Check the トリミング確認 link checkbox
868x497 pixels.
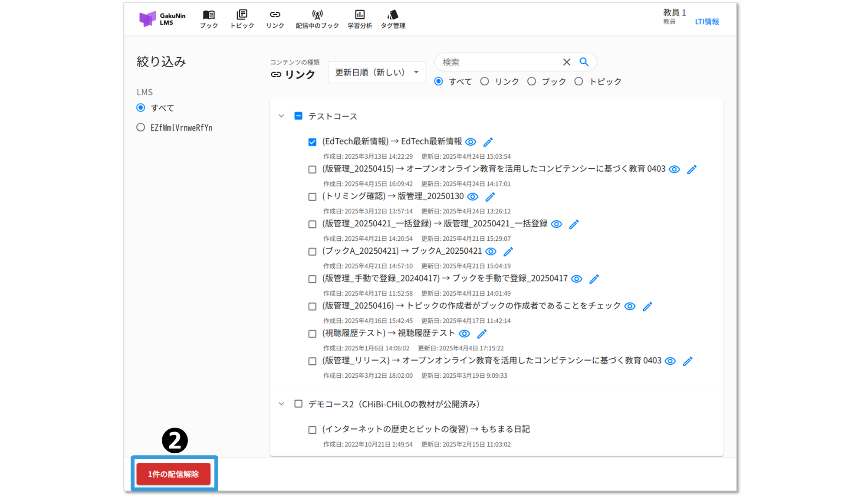312,197
